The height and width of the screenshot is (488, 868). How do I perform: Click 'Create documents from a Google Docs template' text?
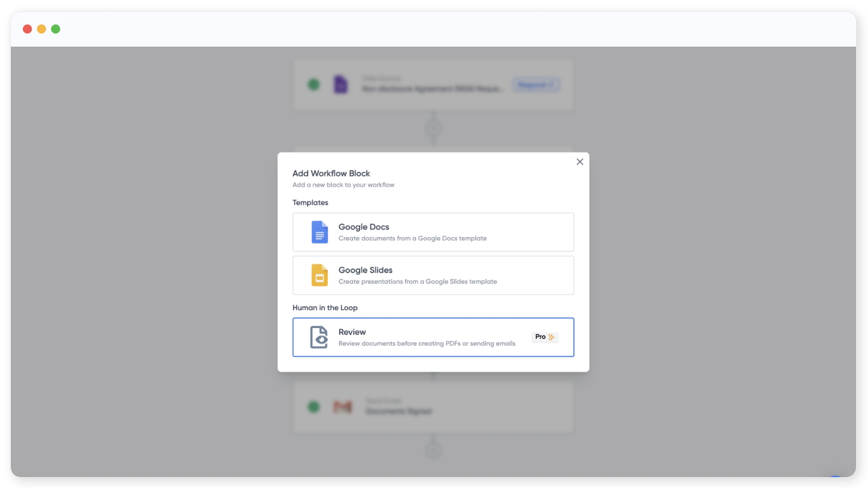(412, 239)
